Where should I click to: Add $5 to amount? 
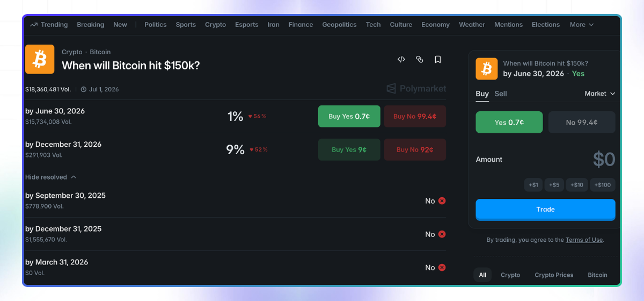pos(554,185)
